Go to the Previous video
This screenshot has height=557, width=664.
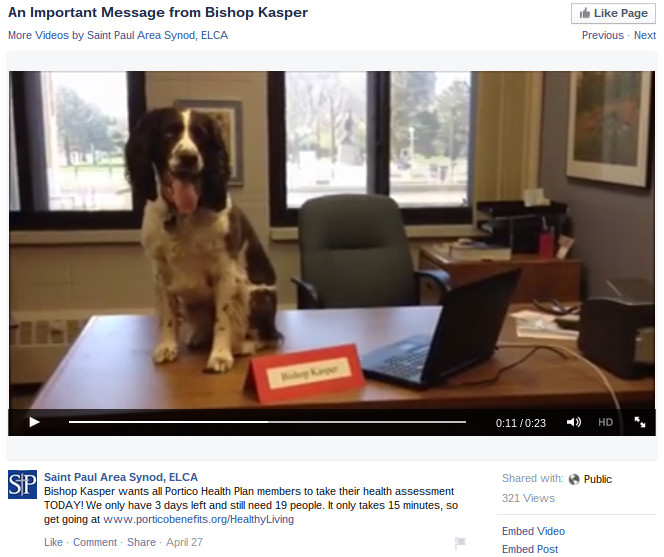click(x=603, y=35)
